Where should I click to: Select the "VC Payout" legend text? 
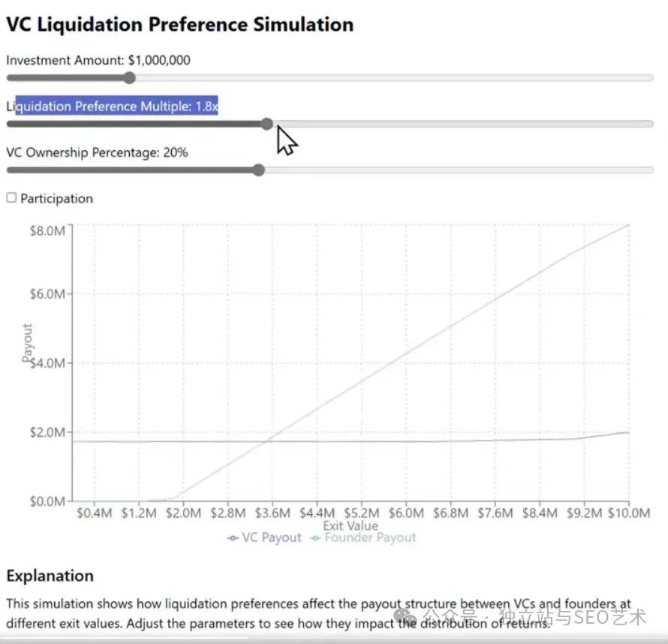pos(271,538)
